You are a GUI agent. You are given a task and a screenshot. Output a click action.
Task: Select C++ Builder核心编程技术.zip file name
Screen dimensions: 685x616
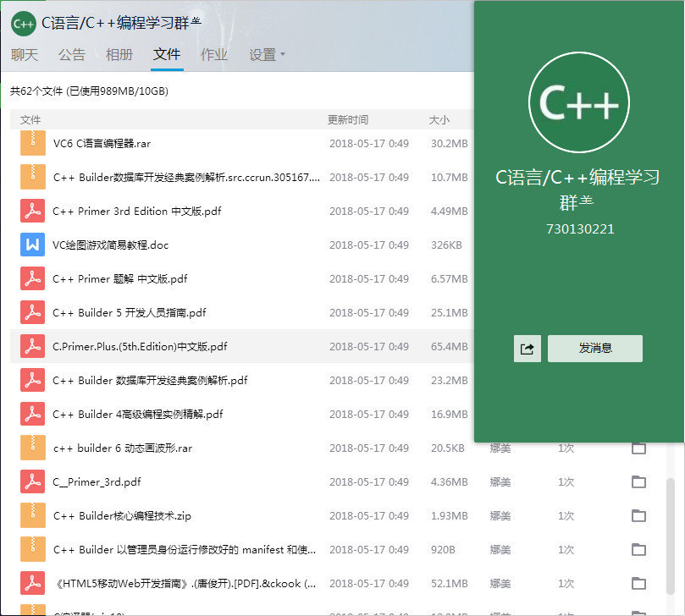tap(122, 515)
